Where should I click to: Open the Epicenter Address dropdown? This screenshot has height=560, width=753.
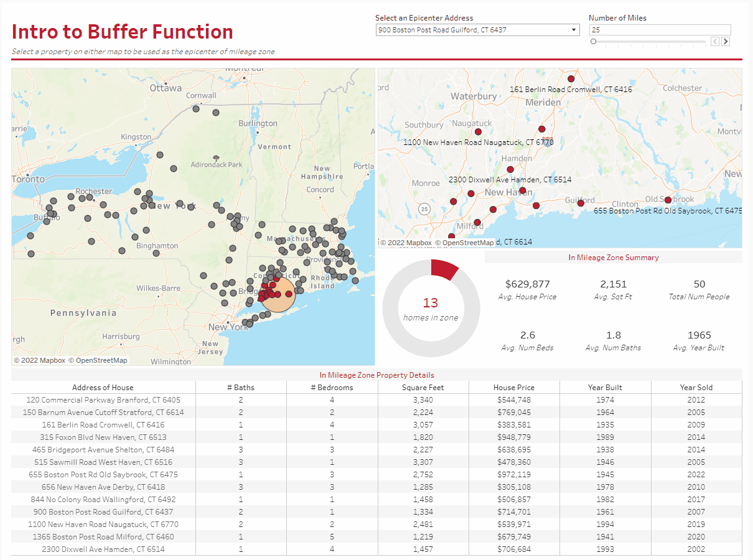(x=478, y=30)
